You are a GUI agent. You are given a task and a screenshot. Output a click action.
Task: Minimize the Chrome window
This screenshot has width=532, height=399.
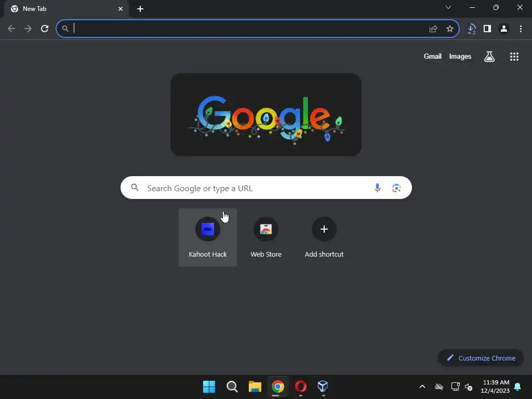click(472, 7)
